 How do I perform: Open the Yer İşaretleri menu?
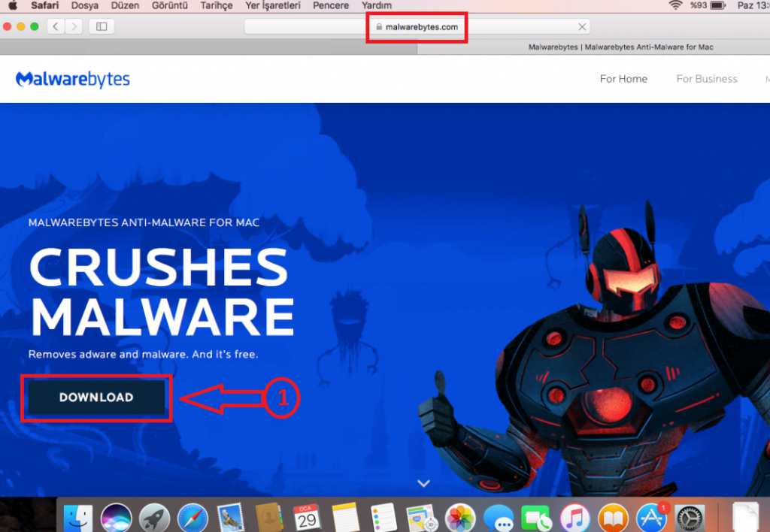point(272,5)
